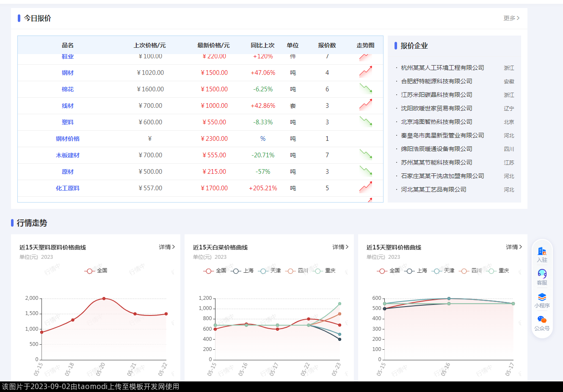
Task: Toggle 上海 legend in 白菜 price chart
Action: pos(243,271)
